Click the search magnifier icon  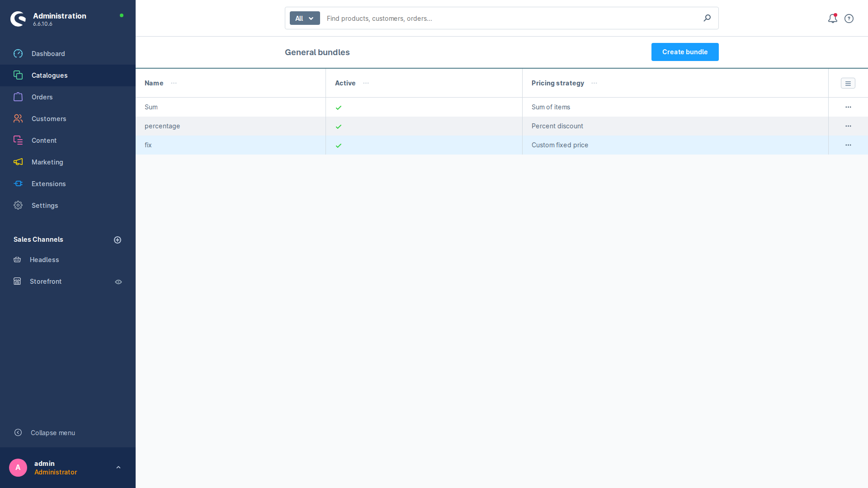click(x=707, y=18)
